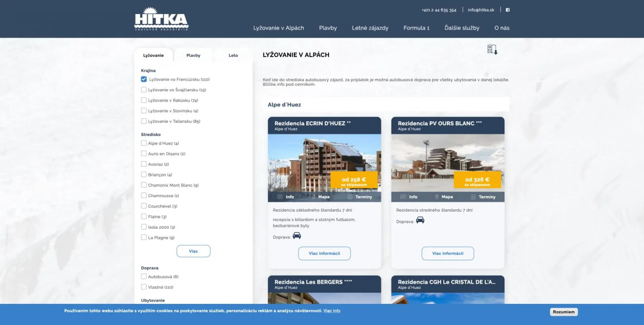
Task: Select the Lyžovanie filter tab
Action: pyautogui.click(x=153, y=55)
